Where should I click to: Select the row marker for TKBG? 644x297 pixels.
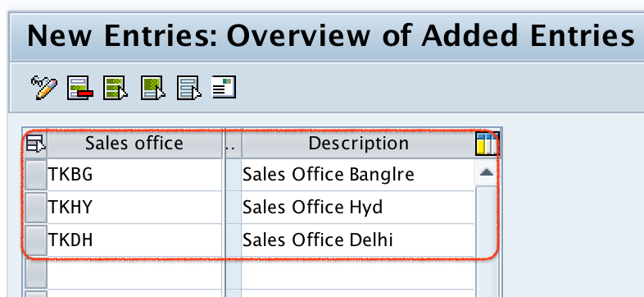[36, 175]
